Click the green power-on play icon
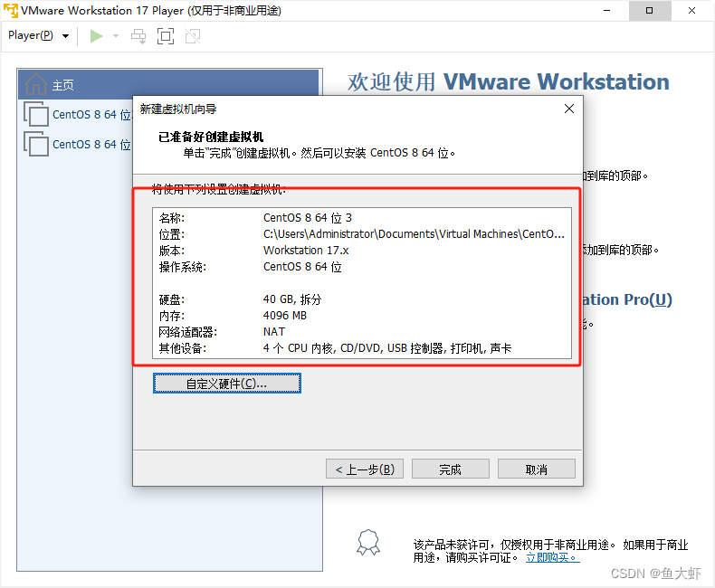The width and height of the screenshot is (715, 588). (x=96, y=36)
